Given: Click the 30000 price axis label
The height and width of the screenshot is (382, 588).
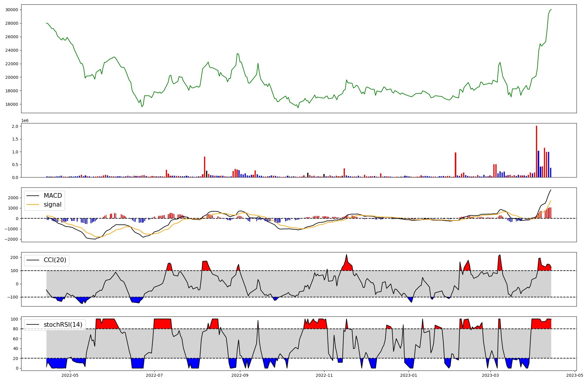Looking at the screenshot, I should (x=12, y=10).
